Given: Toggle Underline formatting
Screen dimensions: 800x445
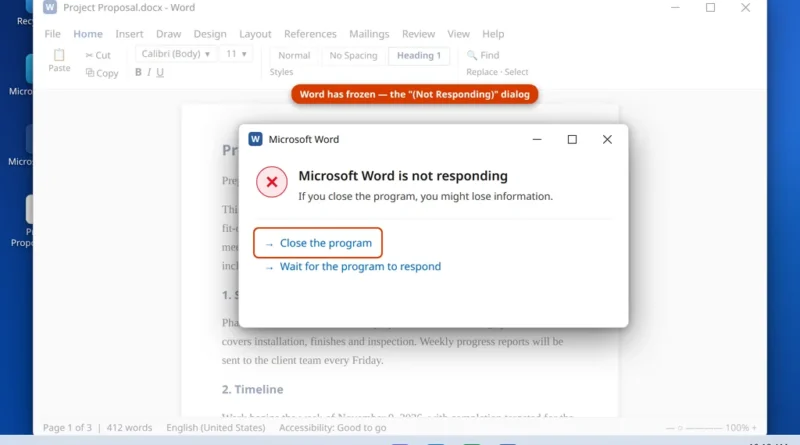Looking at the screenshot, I should pyautogui.click(x=160, y=72).
